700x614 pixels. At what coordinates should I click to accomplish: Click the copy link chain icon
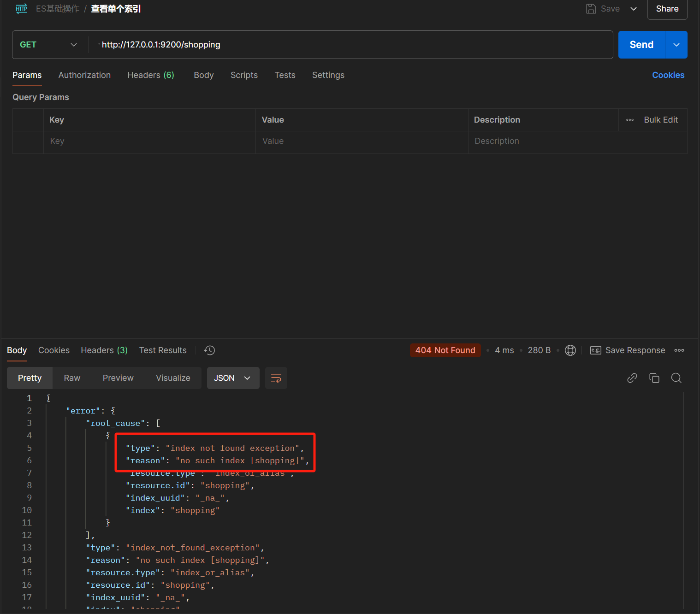(x=632, y=378)
